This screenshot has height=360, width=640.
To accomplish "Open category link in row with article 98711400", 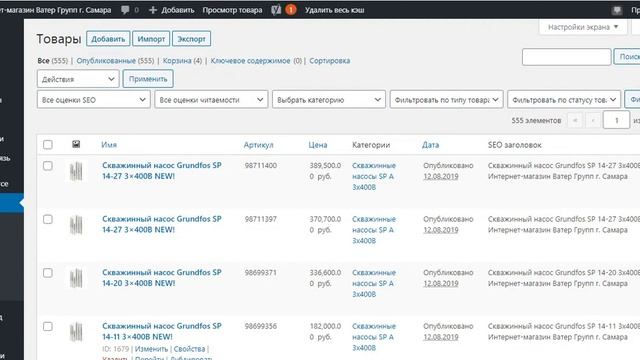I will tap(374, 176).
